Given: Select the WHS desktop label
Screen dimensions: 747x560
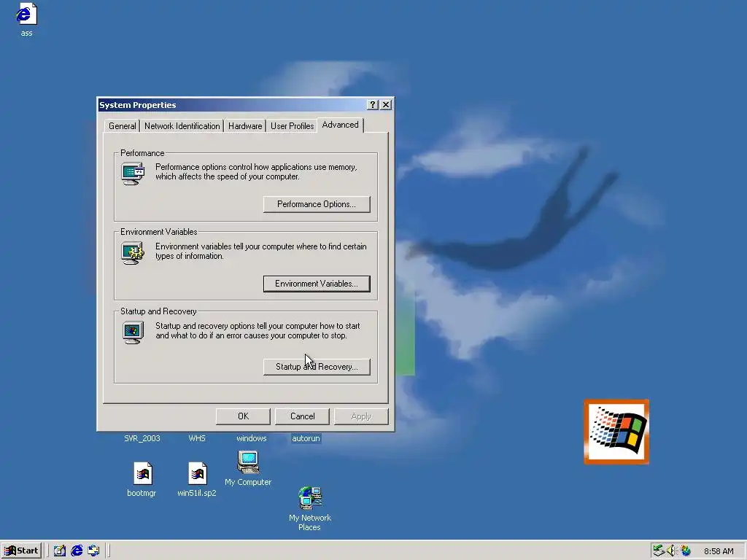Looking at the screenshot, I should [197, 438].
